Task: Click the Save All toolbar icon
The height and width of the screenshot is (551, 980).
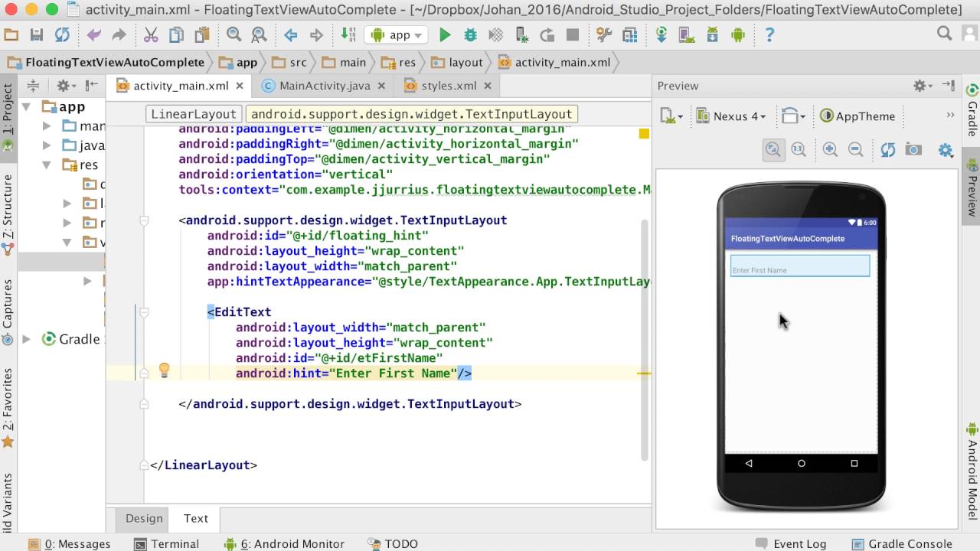Action: (x=37, y=35)
